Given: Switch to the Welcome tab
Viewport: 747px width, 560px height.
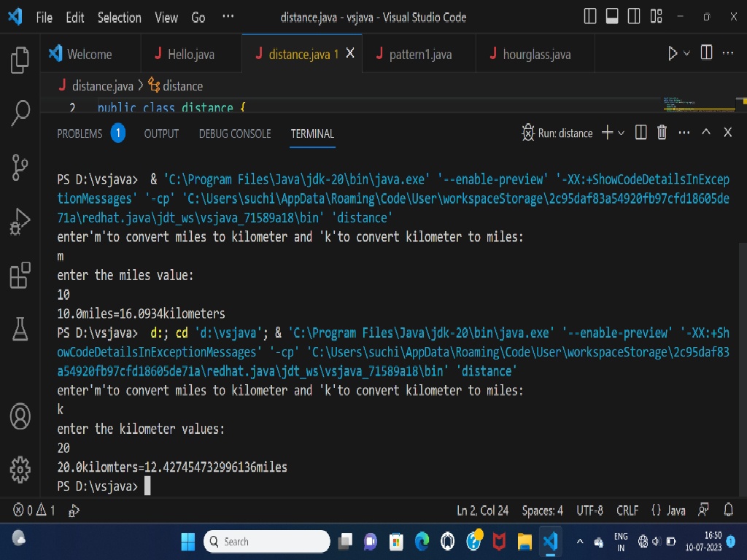Looking at the screenshot, I should 90,54.
